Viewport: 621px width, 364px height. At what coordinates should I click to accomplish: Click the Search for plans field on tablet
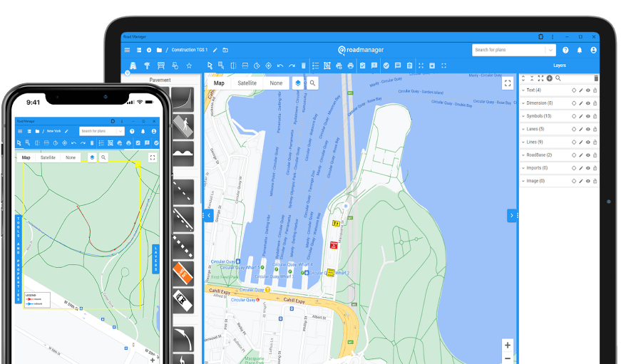tap(508, 50)
